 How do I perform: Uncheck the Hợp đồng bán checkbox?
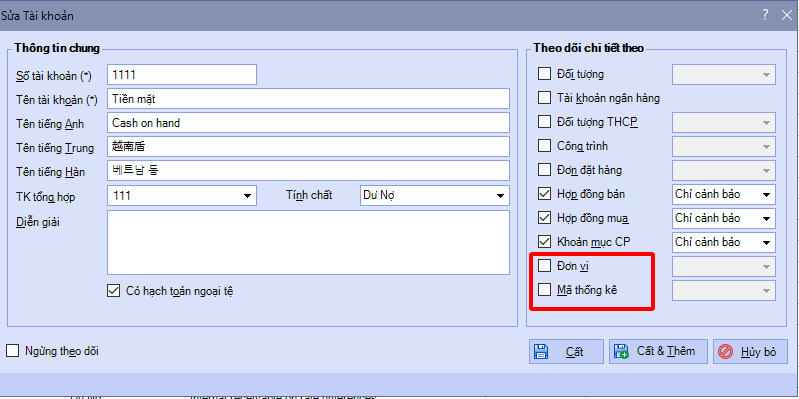(545, 194)
